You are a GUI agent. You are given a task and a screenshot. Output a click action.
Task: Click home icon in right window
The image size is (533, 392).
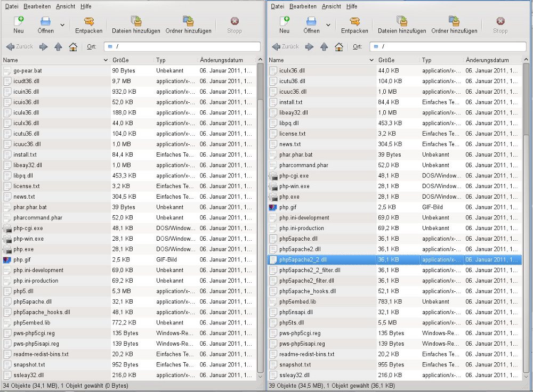pos(339,46)
